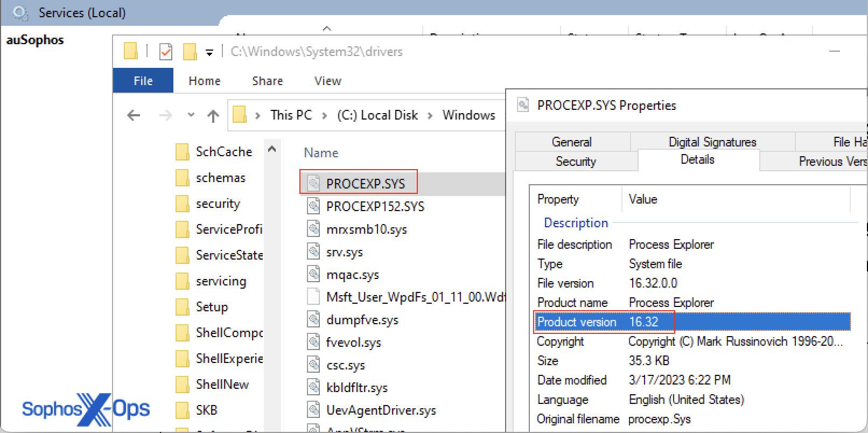The height and width of the screenshot is (433, 868).
Task: Click the Value column header
Action: (x=643, y=199)
